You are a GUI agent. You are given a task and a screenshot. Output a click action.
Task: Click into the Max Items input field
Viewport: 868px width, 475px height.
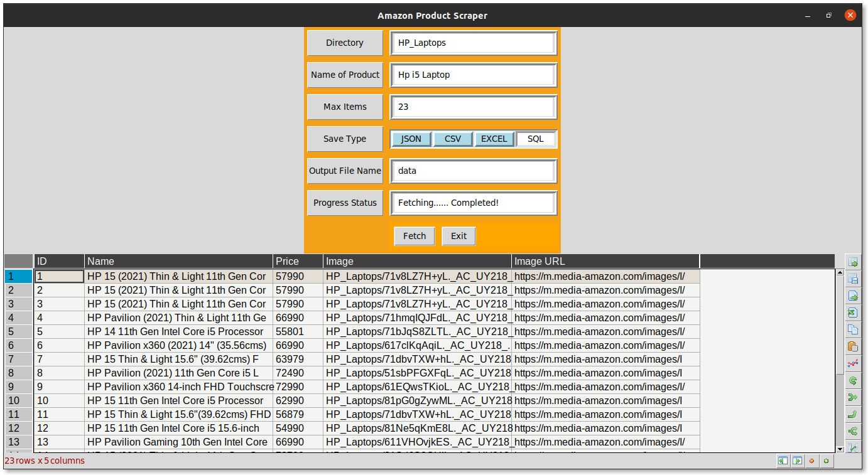(x=473, y=107)
